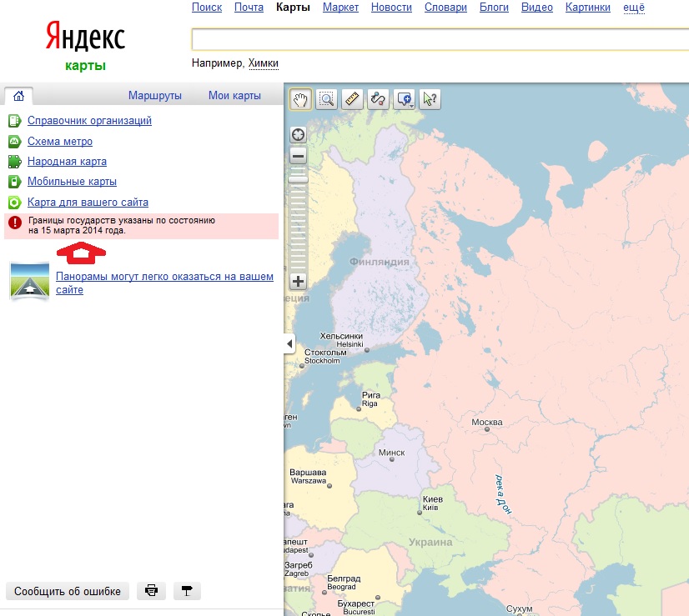Click the Сообщить об ошибке button
The image size is (689, 616).
(x=68, y=592)
